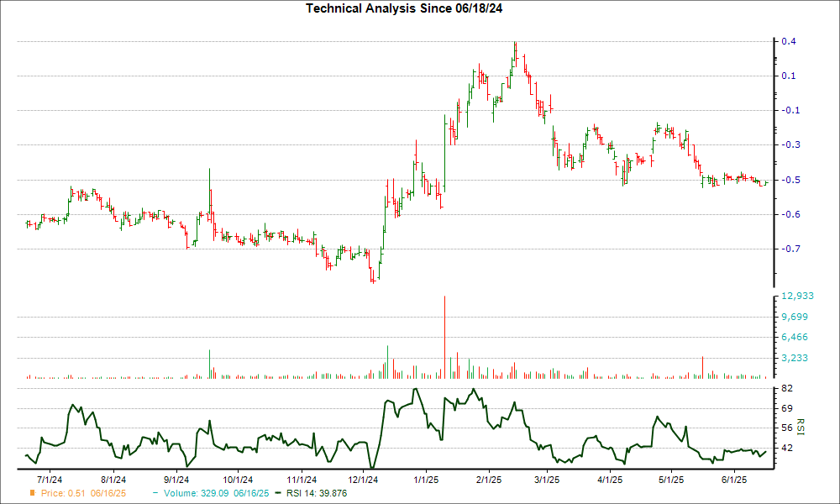The height and width of the screenshot is (504, 840).
Task: Select the 3/1/25 date axis label
Action: 547,480
